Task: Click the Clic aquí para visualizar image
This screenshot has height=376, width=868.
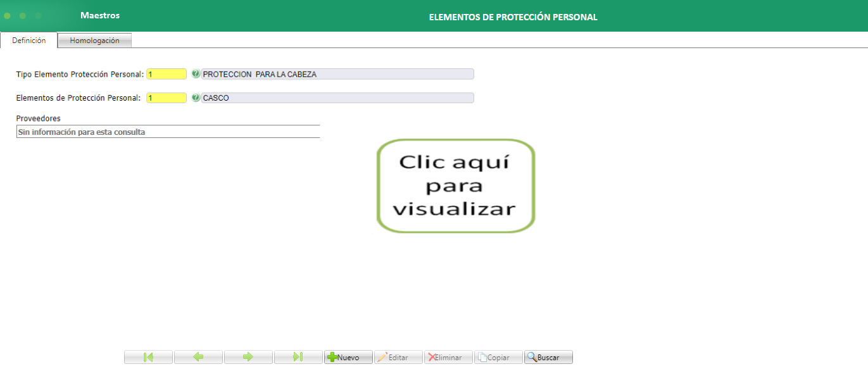Action: pos(455,185)
